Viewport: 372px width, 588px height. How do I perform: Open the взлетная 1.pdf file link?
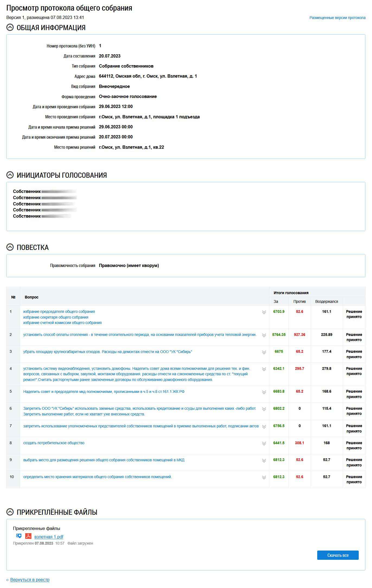49,537
